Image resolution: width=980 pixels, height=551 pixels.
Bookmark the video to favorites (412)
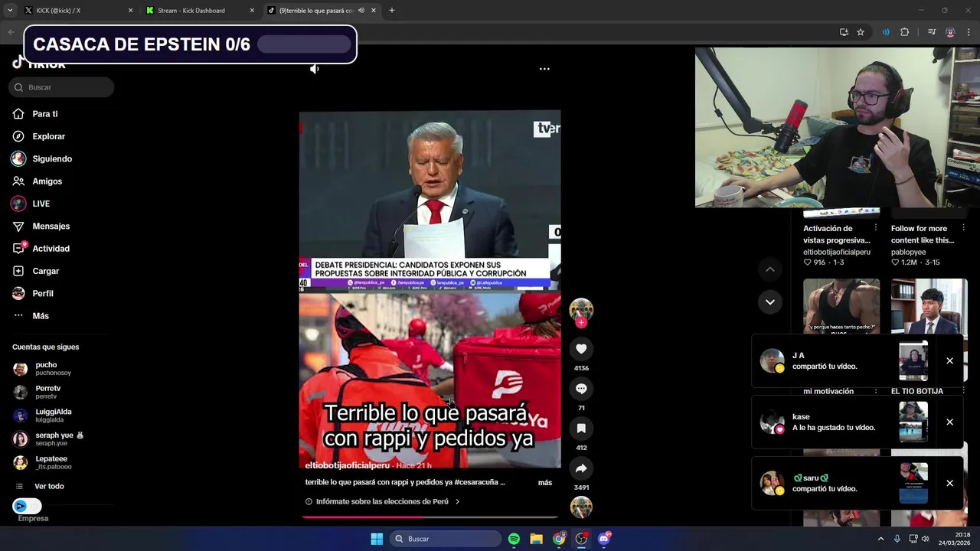(x=581, y=429)
